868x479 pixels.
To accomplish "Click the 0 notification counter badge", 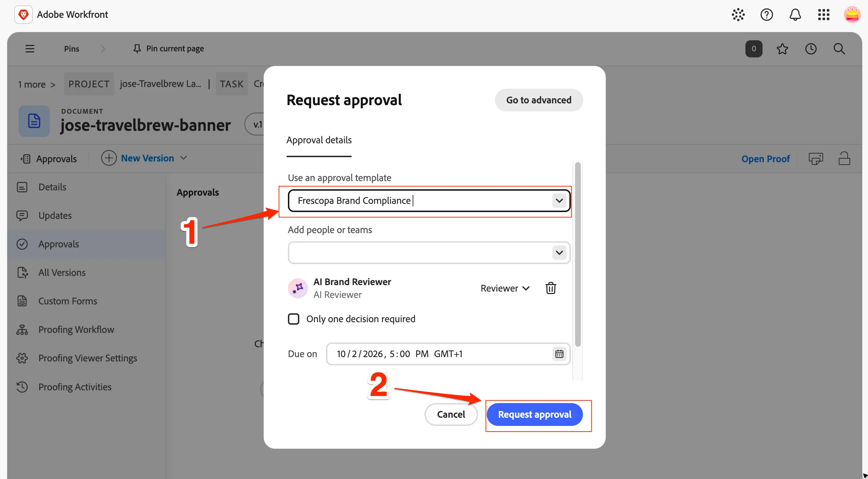I will pyautogui.click(x=754, y=49).
